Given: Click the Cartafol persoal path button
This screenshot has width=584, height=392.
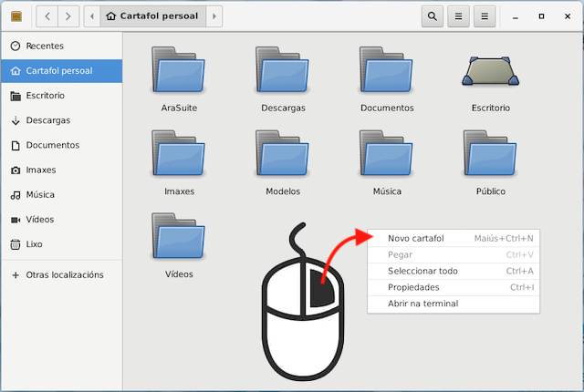Looking at the screenshot, I should click(151, 16).
